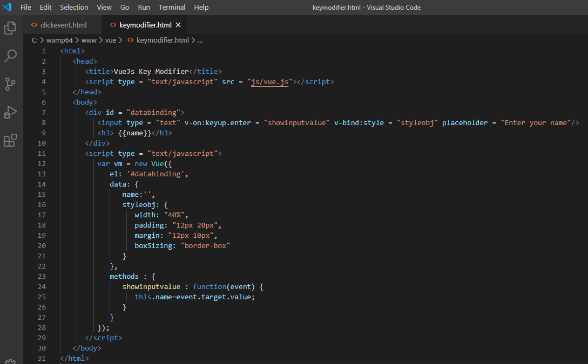Click the www breadcrumb segment
Image resolution: width=588 pixels, height=364 pixels.
pos(89,40)
